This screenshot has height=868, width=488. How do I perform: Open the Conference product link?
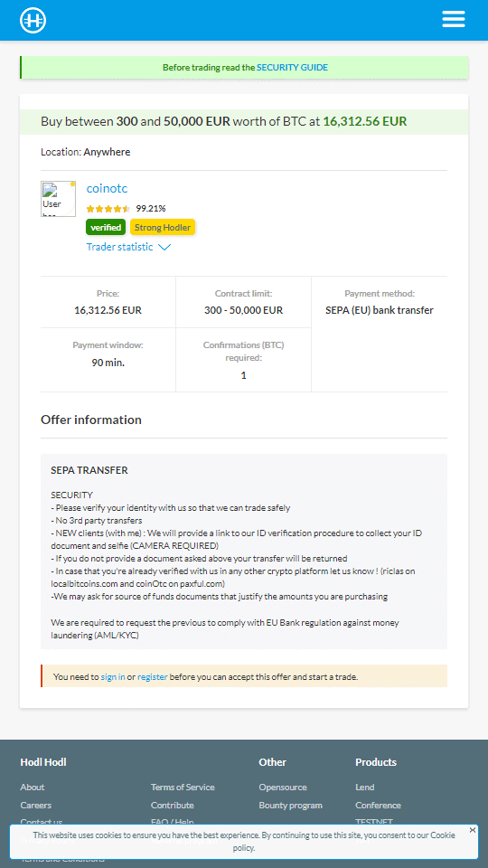[378, 806]
